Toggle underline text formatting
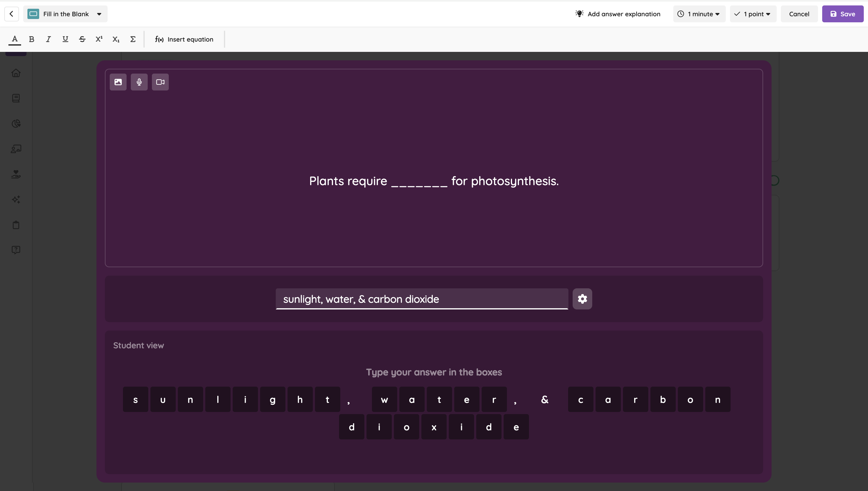Viewport: 868px width, 491px height. 65,39
